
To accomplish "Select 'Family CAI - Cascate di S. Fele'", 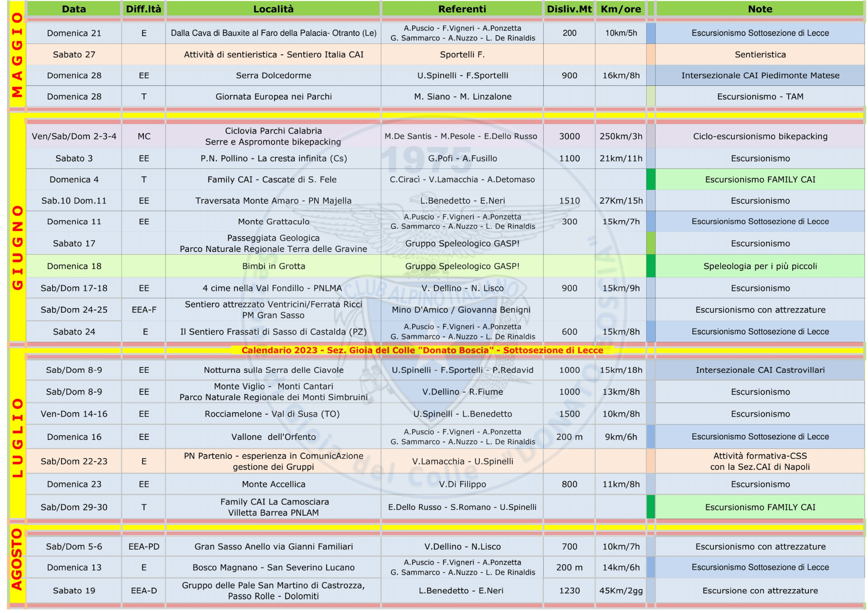I will pos(273,179).
